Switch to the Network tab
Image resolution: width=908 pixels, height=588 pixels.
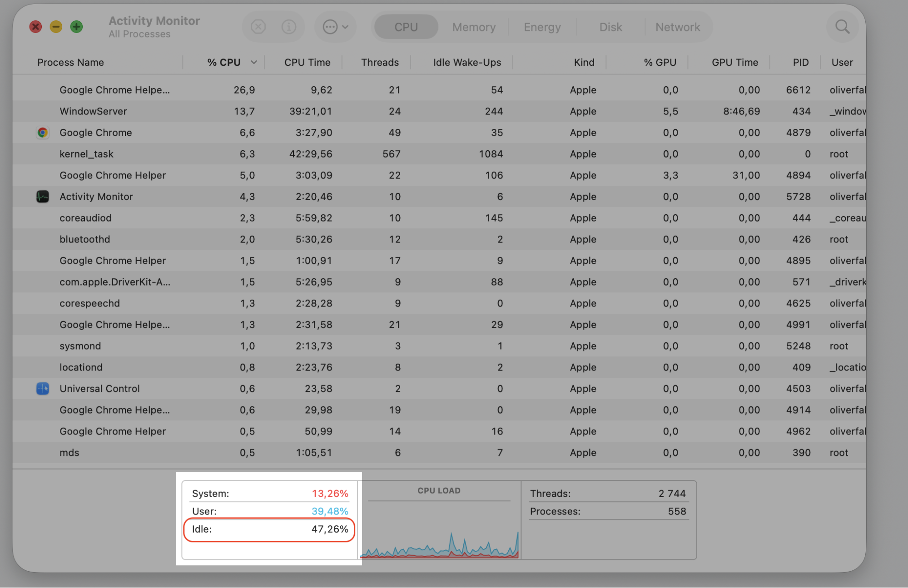678,27
